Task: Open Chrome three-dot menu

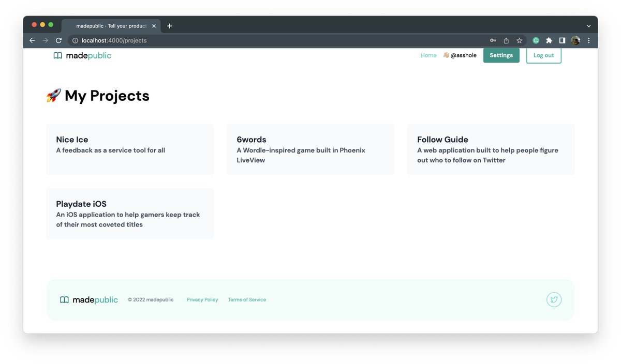Action: (x=588, y=40)
